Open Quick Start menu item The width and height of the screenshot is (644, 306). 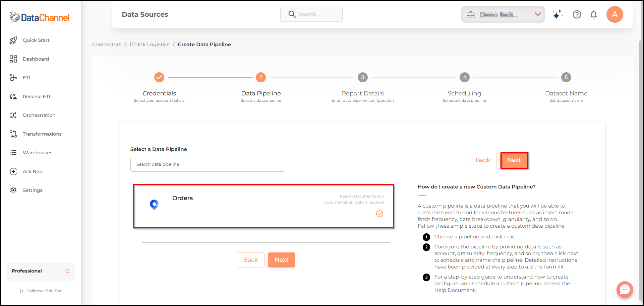36,40
